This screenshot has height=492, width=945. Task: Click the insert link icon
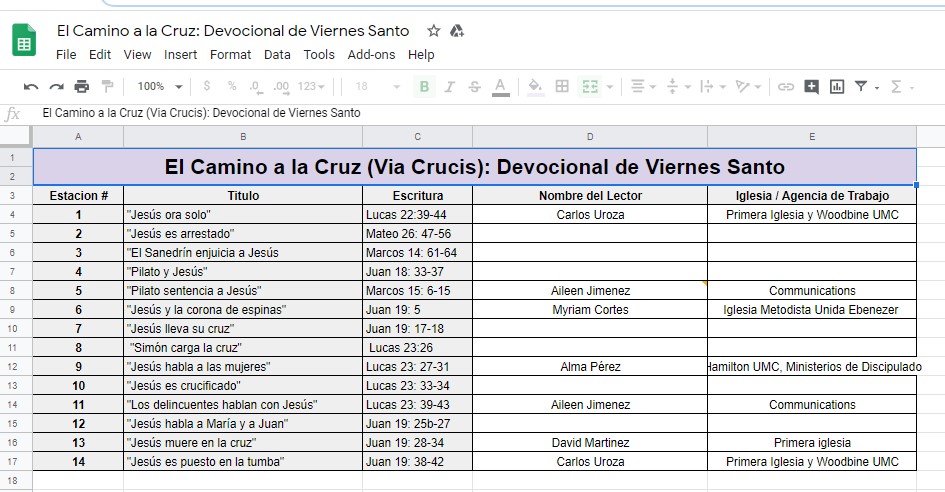coord(786,87)
